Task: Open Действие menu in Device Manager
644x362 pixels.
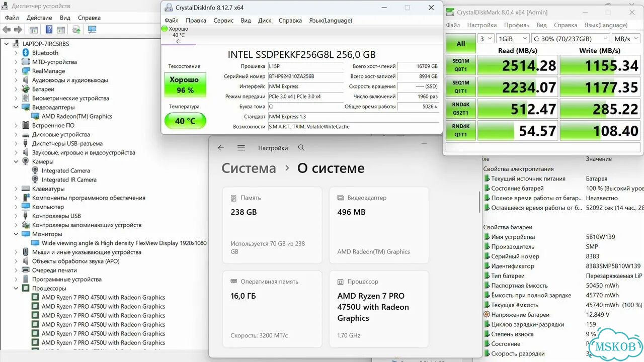Action: 39,18
